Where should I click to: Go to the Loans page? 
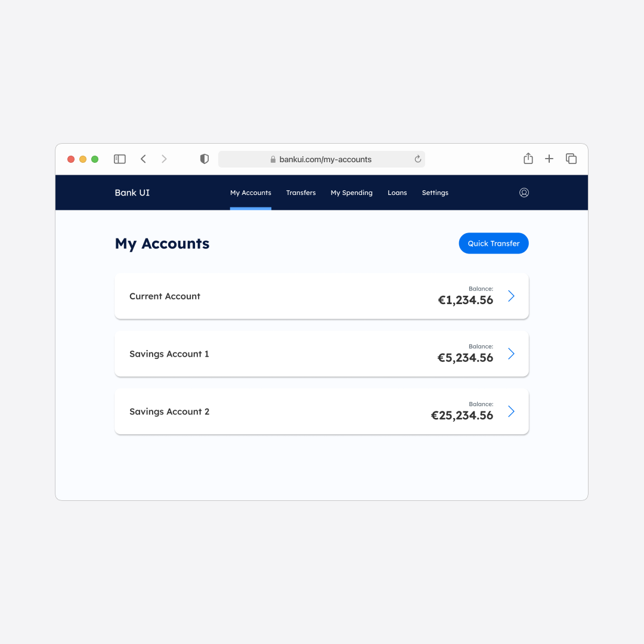point(397,193)
